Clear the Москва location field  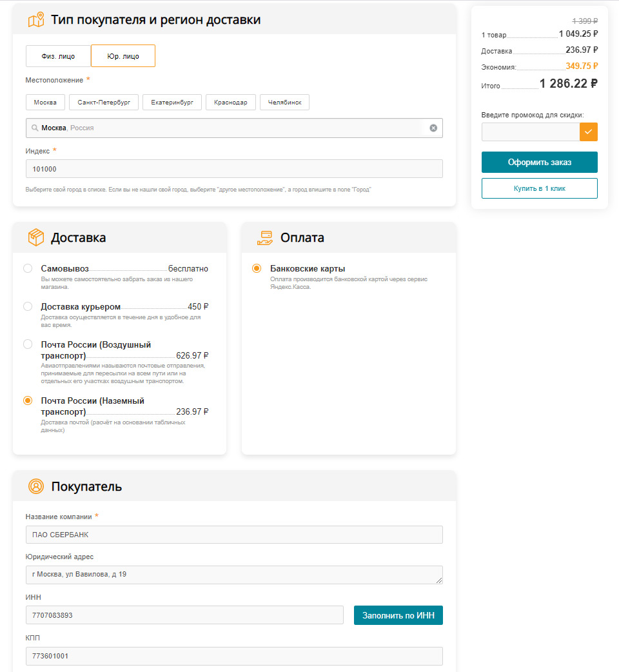pyautogui.click(x=433, y=128)
